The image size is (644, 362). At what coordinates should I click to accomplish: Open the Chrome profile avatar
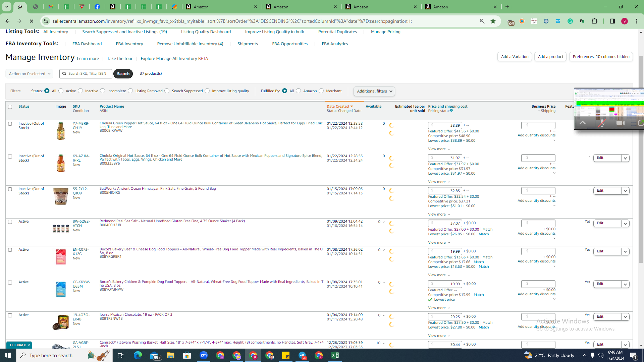click(x=625, y=21)
